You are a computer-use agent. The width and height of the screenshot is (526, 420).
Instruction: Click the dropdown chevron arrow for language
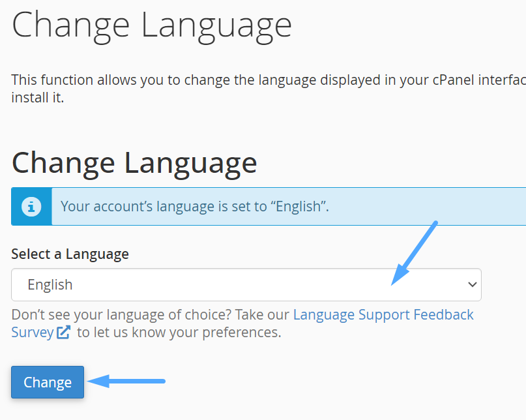[x=473, y=285]
